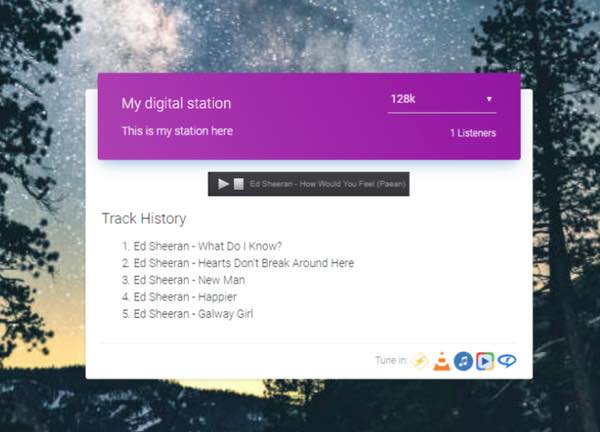Click the 'Tune in:' label
Image resolution: width=600 pixels, height=432 pixels.
point(391,360)
